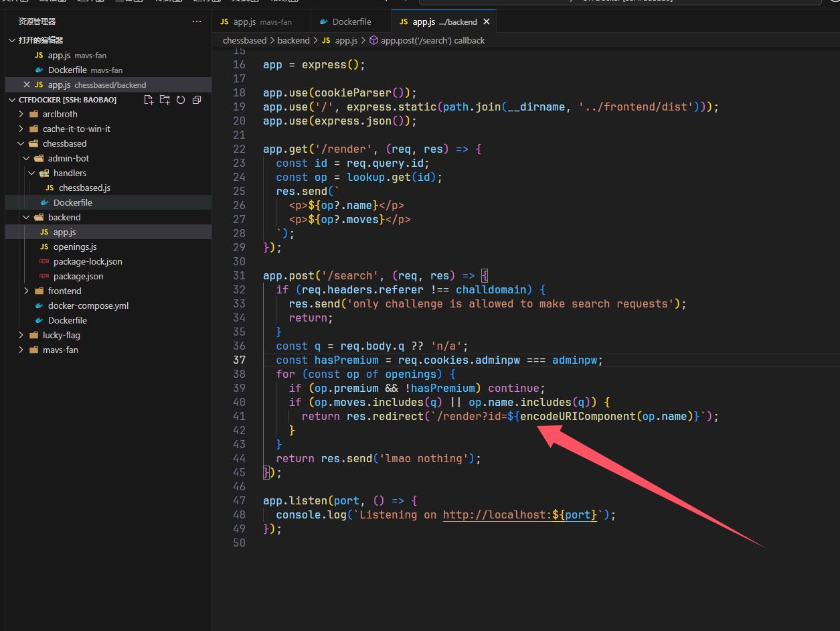
Task: Open openings.js in the file tree
Action: point(75,247)
